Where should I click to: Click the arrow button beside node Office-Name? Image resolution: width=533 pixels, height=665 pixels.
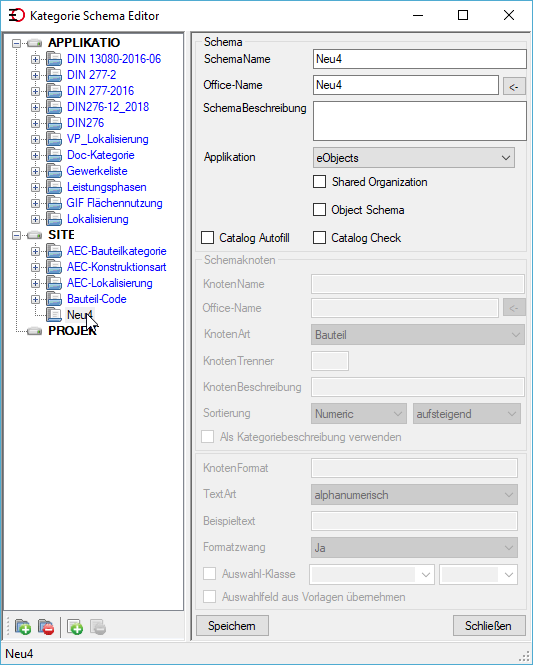click(x=514, y=308)
